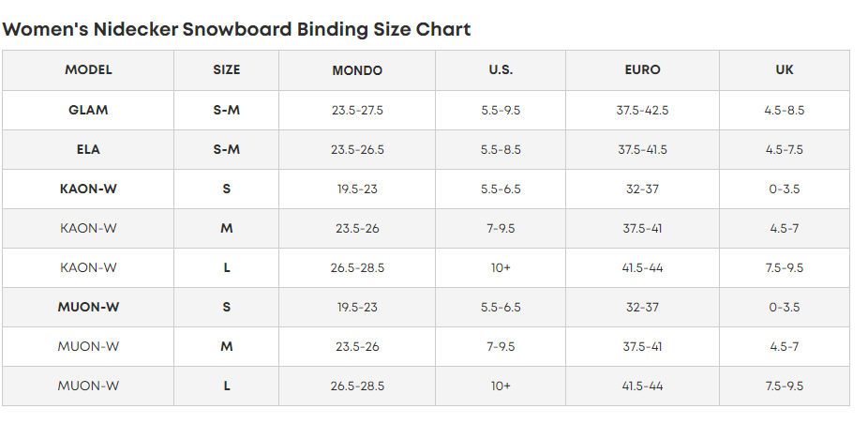868x424 pixels.
Task: Select the SIZE column header
Action: click(x=226, y=70)
